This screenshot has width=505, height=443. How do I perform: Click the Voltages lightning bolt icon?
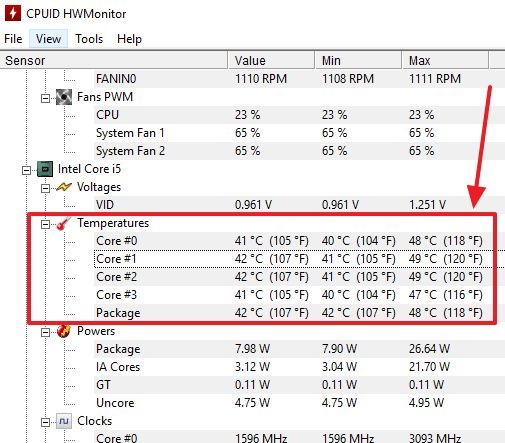click(x=64, y=187)
